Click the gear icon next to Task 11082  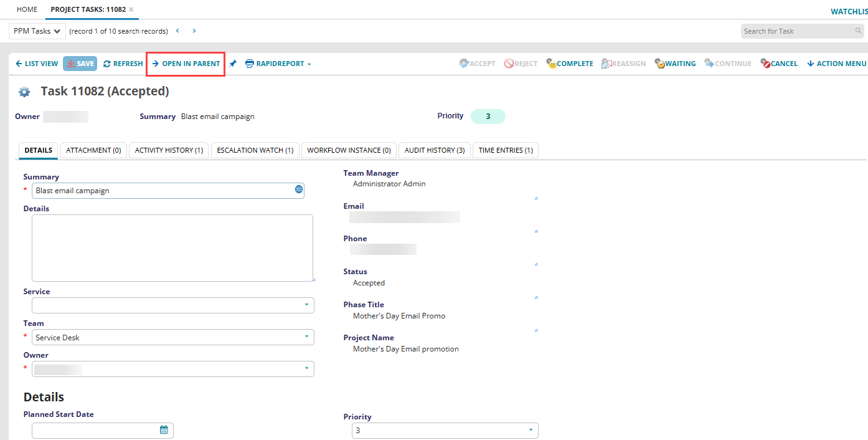click(24, 92)
